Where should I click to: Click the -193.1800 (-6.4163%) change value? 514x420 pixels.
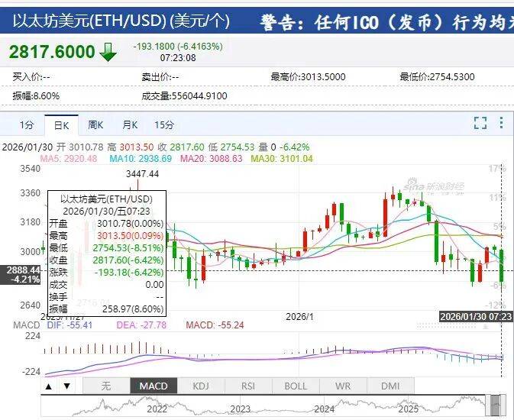[x=178, y=47]
